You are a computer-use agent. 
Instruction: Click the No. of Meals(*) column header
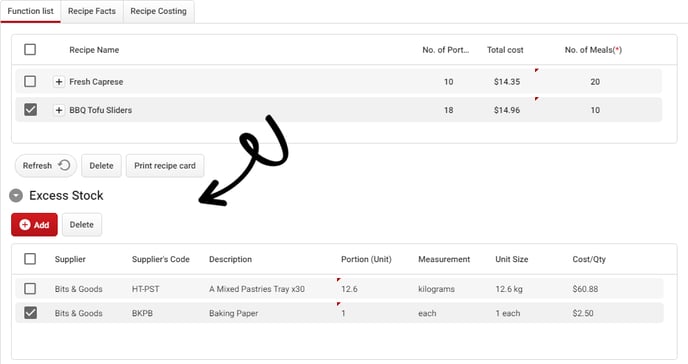coord(593,50)
